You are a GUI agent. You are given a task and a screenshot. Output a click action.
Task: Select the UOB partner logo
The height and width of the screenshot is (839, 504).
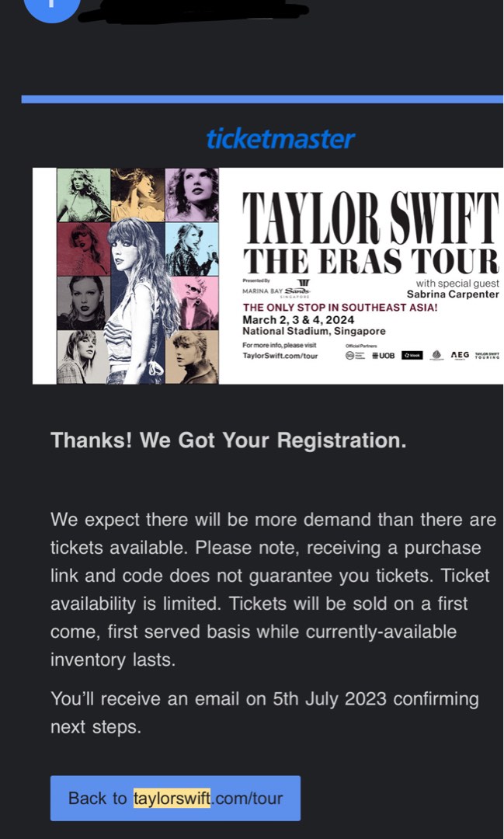(x=383, y=355)
